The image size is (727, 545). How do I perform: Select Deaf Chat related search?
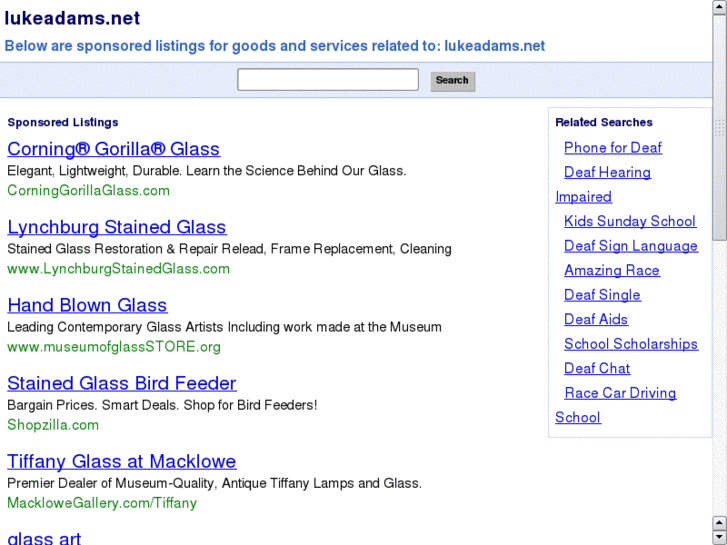(596, 369)
